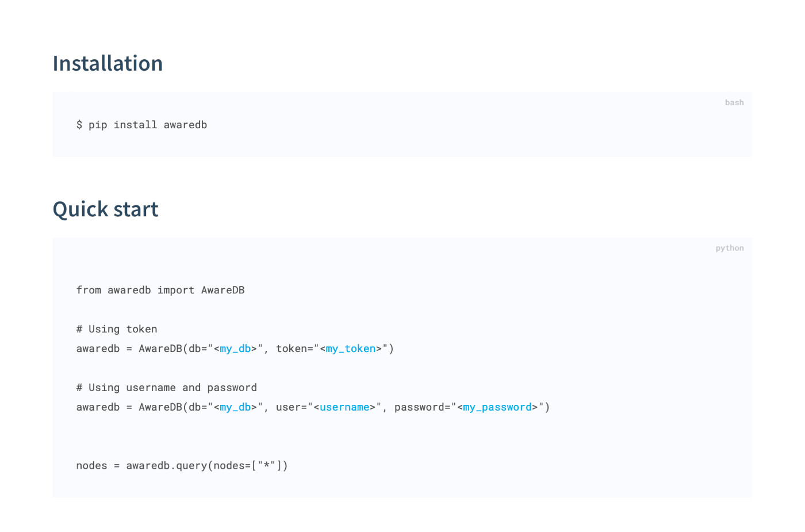The width and height of the screenshot is (805, 532).
Task: Click AwareDB class name in import line
Action: click(223, 290)
